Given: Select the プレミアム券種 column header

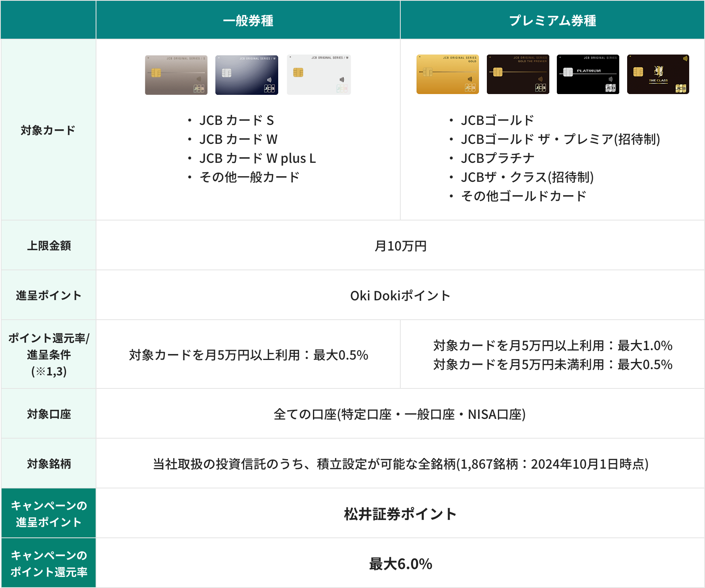Looking at the screenshot, I should coord(552,20).
